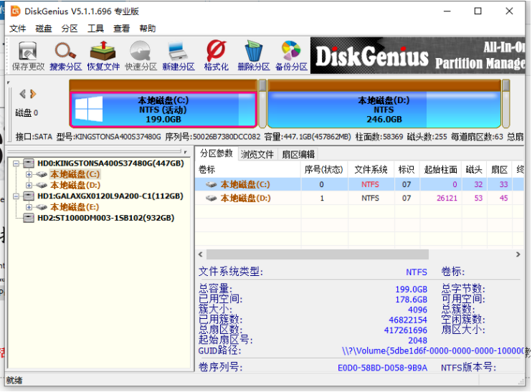Switch to the 扇区编辑 (Sector editor) tab
This screenshot has height=392, width=532.
pyautogui.click(x=298, y=154)
